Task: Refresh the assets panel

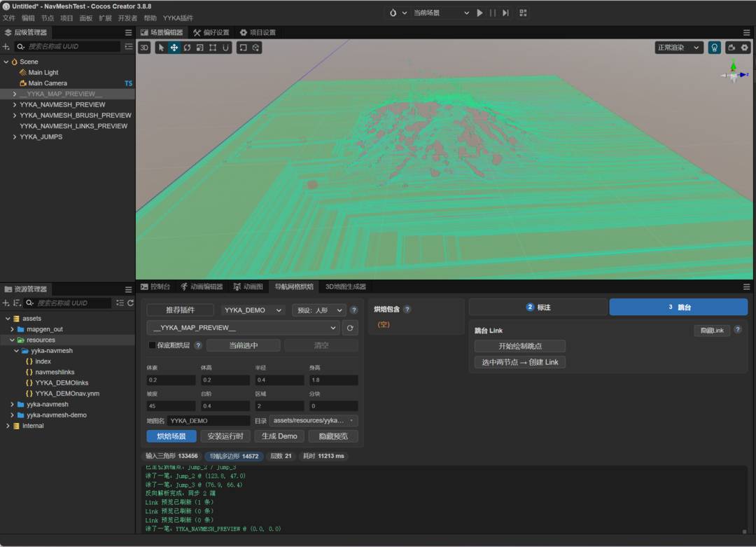Action: click(130, 303)
